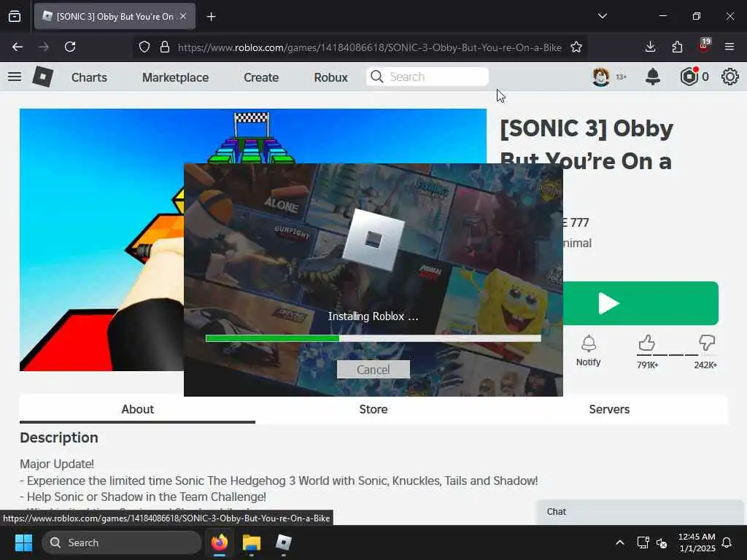The height and width of the screenshot is (560, 747).
Task: Click the Roblox logo home icon
Action: click(42, 77)
